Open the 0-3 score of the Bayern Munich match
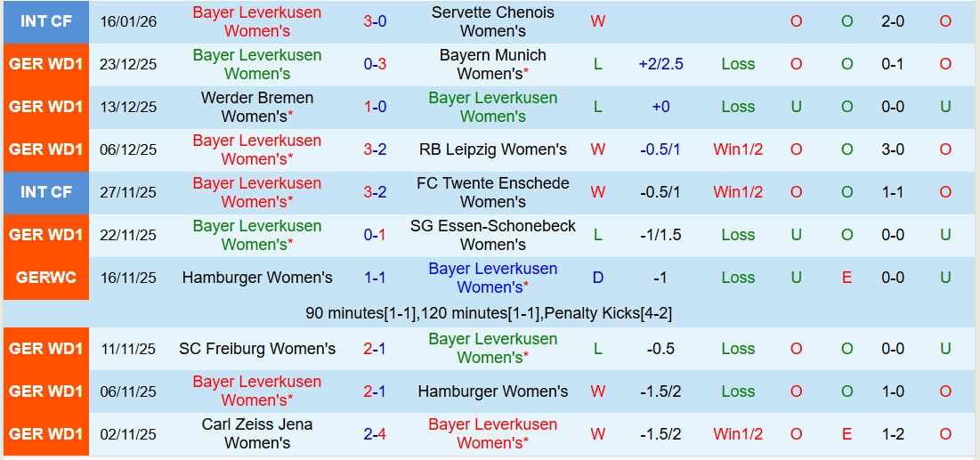Image resolution: width=980 pixels, height=460 pixels. pyautogui.click(x=374, y=64)
